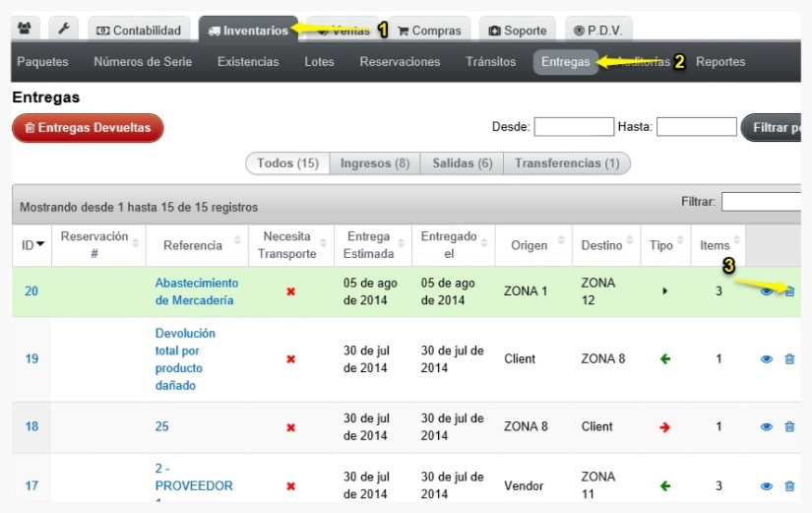The image size is (812, 513).
Task: Open the Soporte tab
Action: (518, 31)
